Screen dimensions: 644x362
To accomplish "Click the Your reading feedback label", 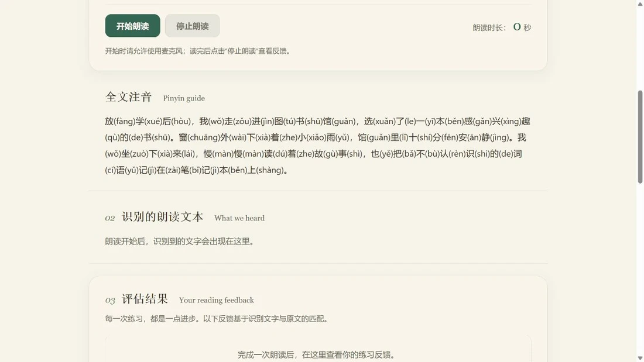I will (x=217, y=300).
